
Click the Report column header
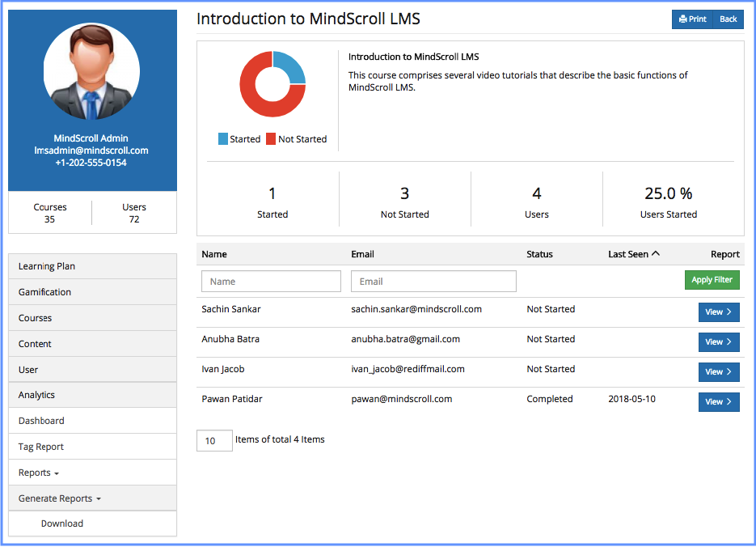click(724, 254)
